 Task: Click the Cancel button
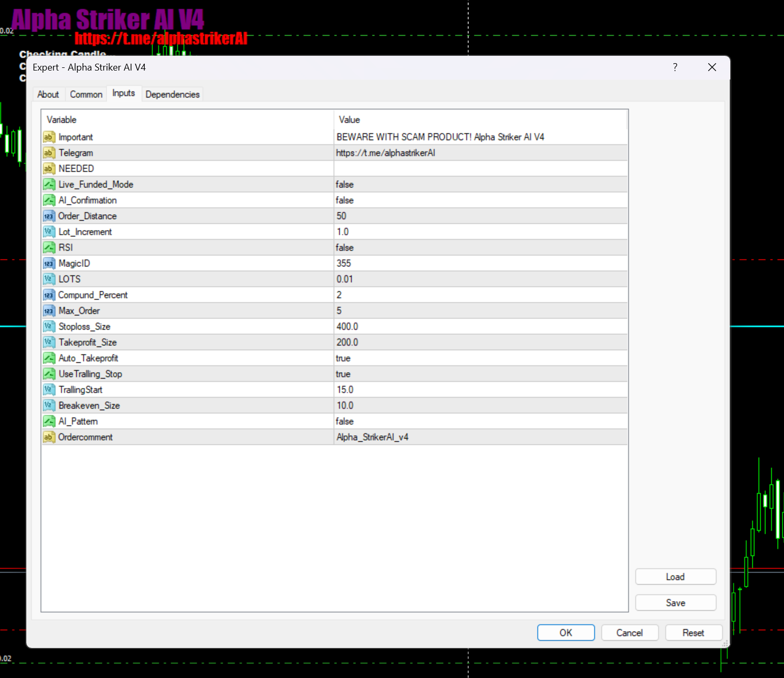630,633
